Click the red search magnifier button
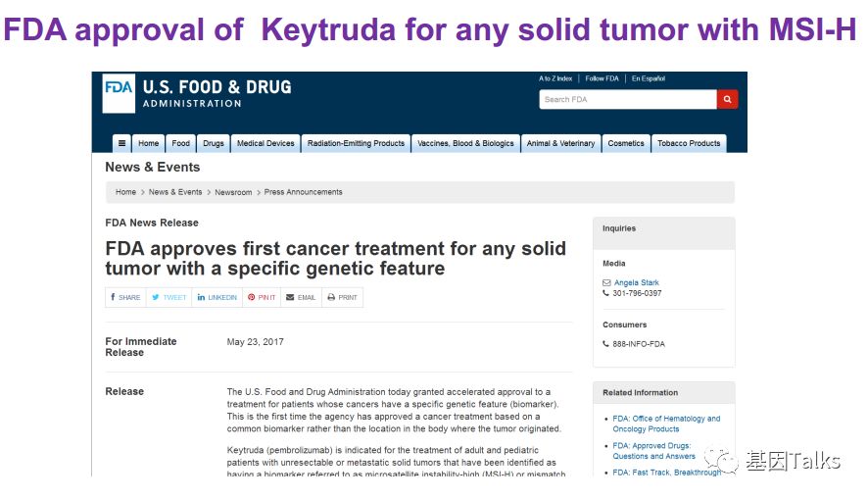This screenshot has height=499, width=868. click(727, 99)
